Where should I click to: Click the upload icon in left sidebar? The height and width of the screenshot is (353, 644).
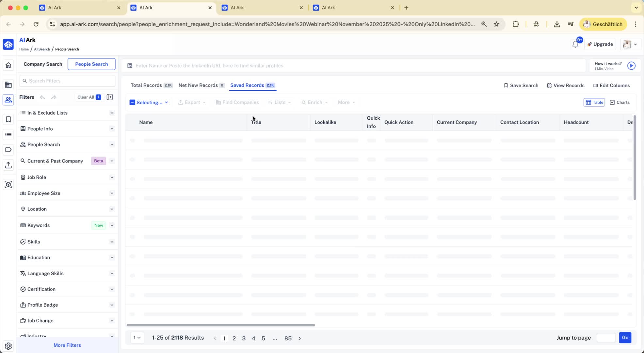[x=8, y=165]
